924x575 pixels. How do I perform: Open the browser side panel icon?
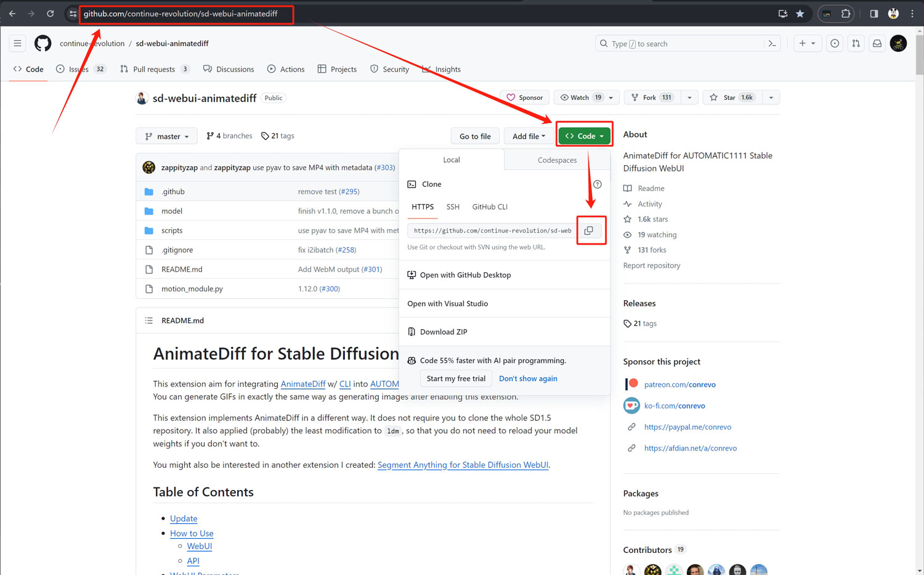pyautogui.click(x=873, y=14)
